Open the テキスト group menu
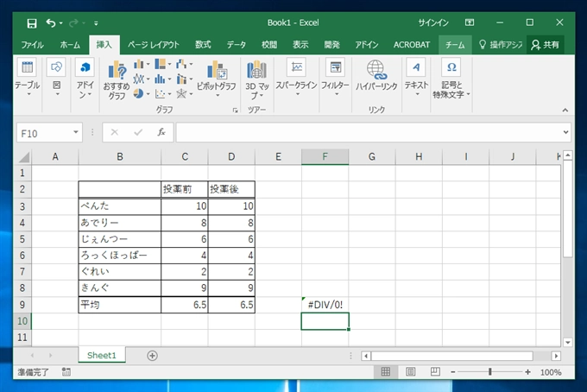587x392 pixels. coord(416,78)
